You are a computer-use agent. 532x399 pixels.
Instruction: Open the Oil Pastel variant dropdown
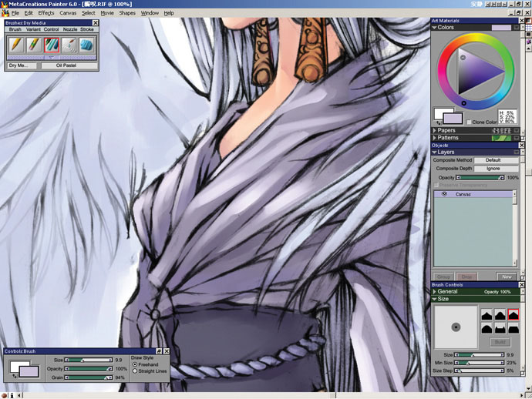pos(69,65)
